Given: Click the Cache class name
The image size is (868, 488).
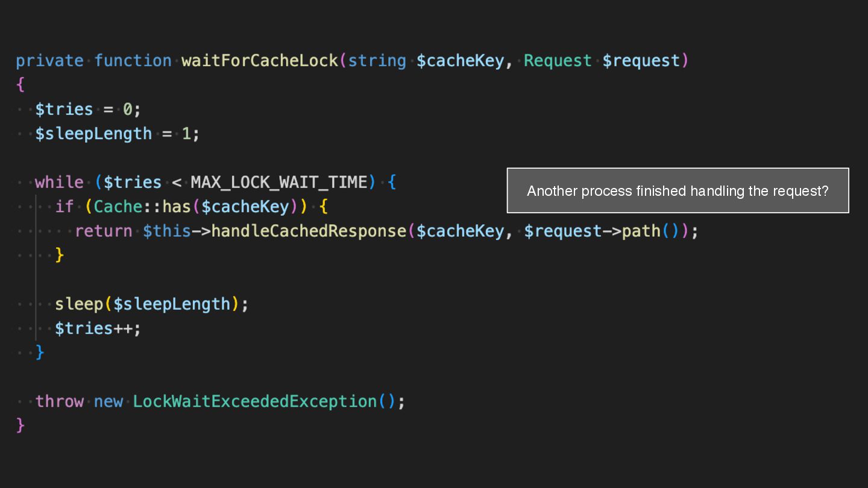Looking at the screenshot, I should click(x=118, y=207).
